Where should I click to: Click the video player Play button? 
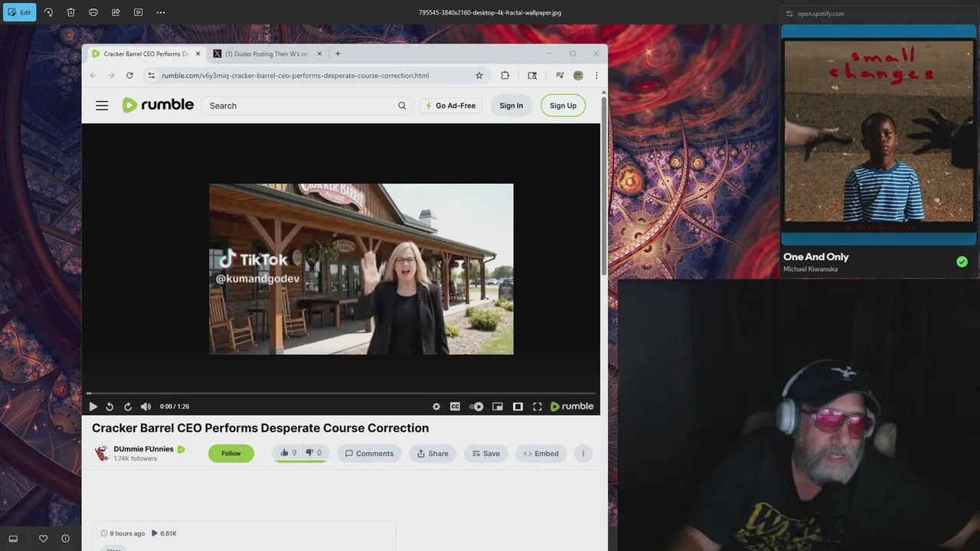(x=93, y=406)
